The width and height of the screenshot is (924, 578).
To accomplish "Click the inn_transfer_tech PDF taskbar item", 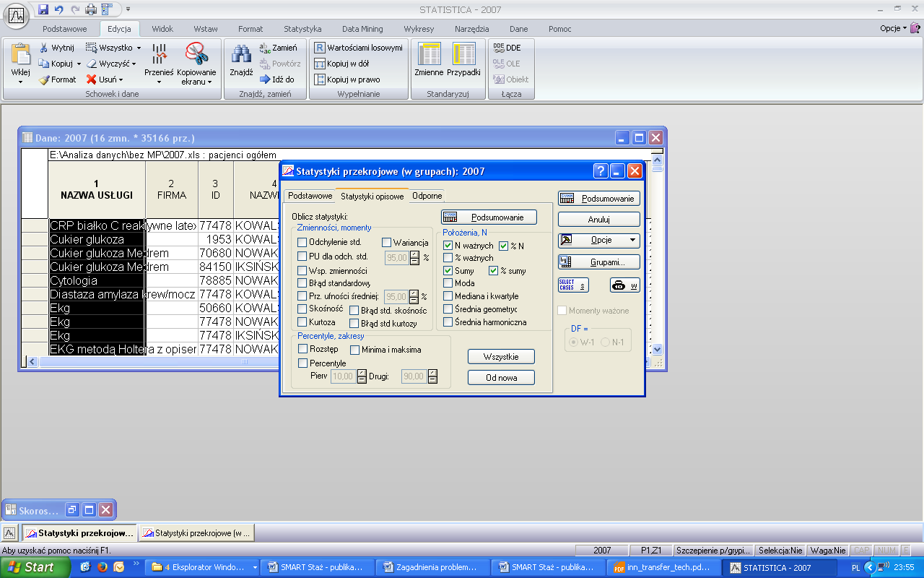I will [665, 567].
